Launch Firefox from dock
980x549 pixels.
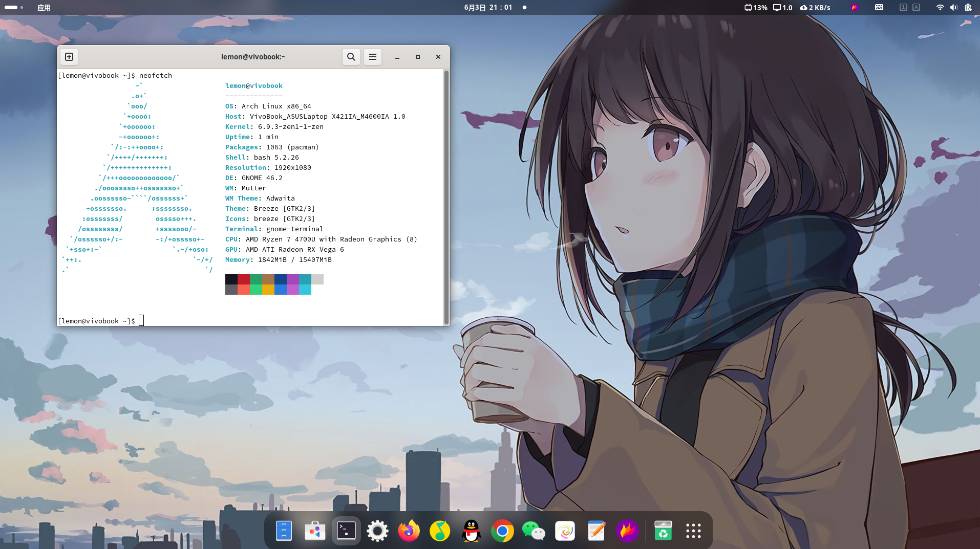(x=409, y=531)
